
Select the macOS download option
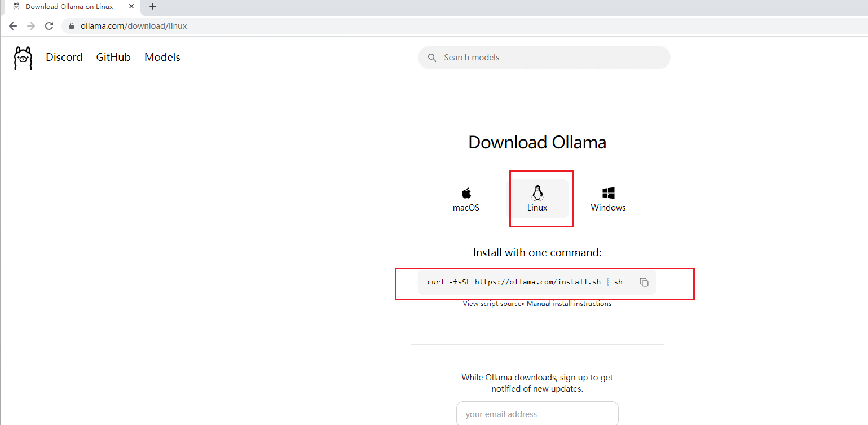(x=466, y=199)
